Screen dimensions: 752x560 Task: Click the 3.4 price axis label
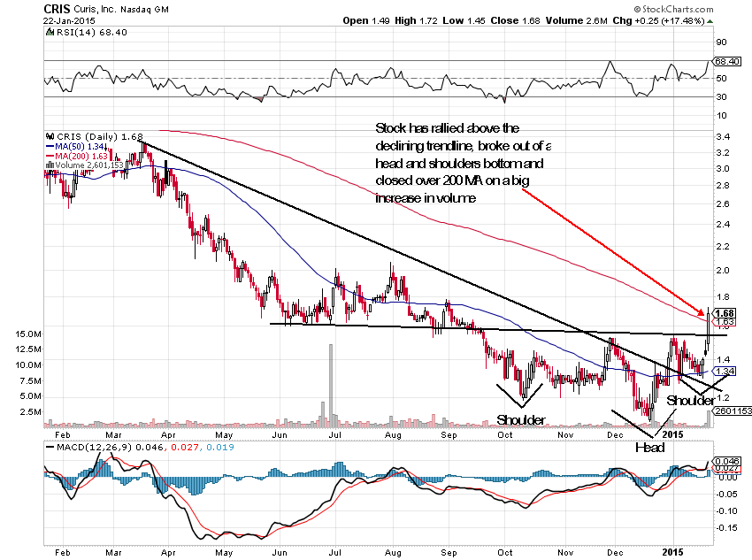point(723,137)
